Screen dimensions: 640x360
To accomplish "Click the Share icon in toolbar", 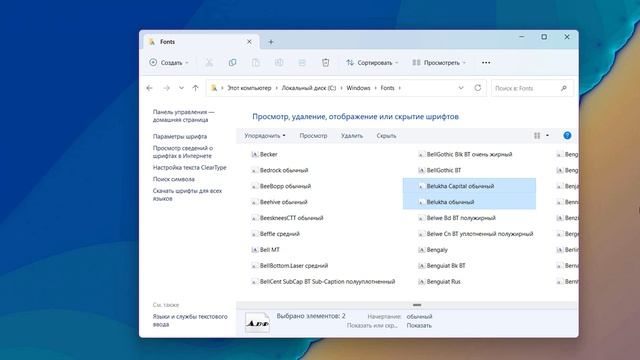I will [x=302, y=63].
